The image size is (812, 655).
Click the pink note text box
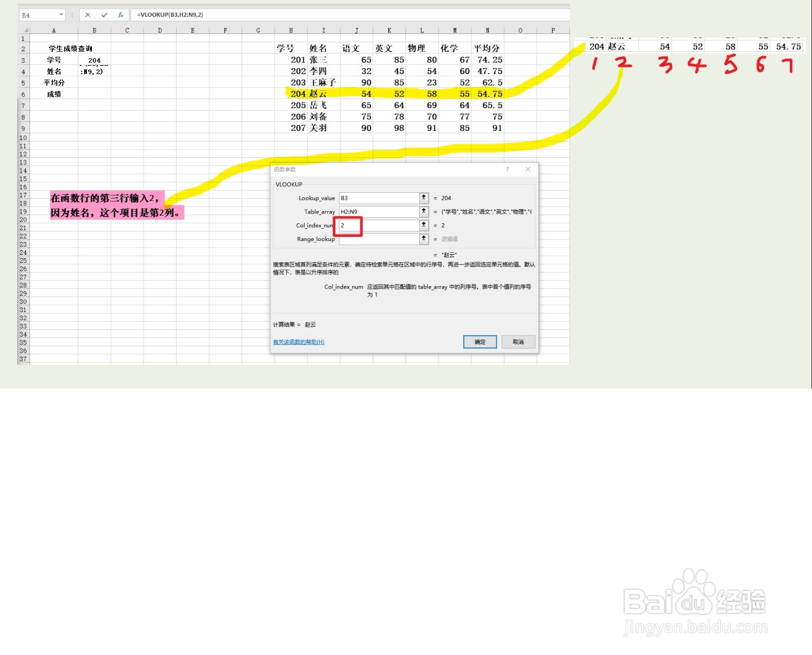(x=116, y=205)
